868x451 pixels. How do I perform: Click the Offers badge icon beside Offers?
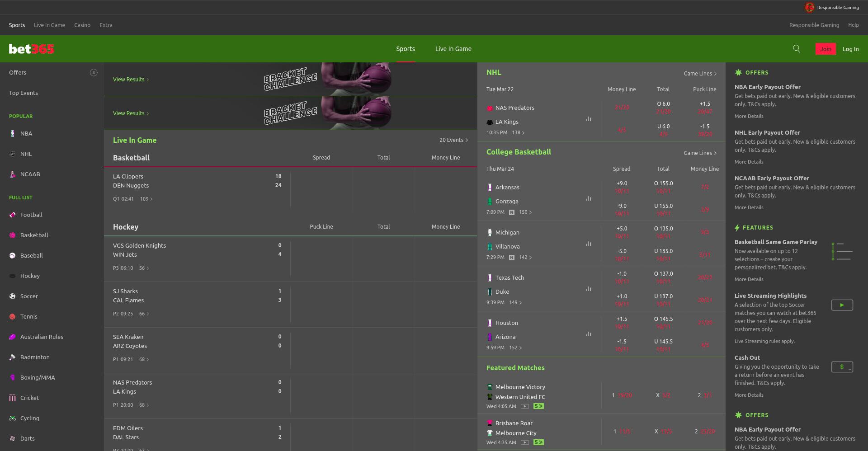[94, 72]
